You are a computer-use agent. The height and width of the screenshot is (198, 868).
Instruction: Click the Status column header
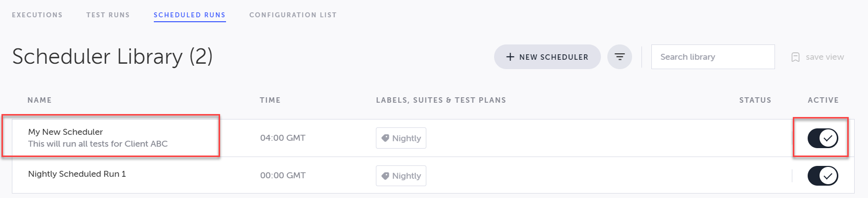(755, 100)
